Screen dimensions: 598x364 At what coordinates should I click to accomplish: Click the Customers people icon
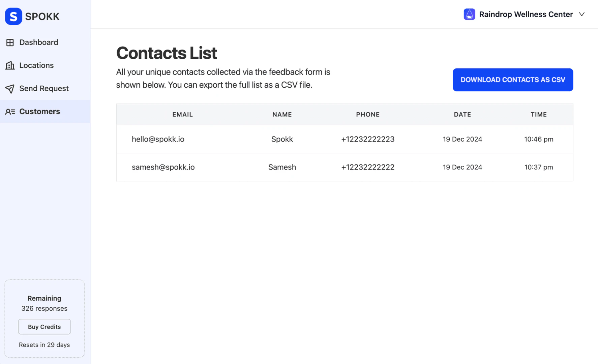(x=10, y=112)
